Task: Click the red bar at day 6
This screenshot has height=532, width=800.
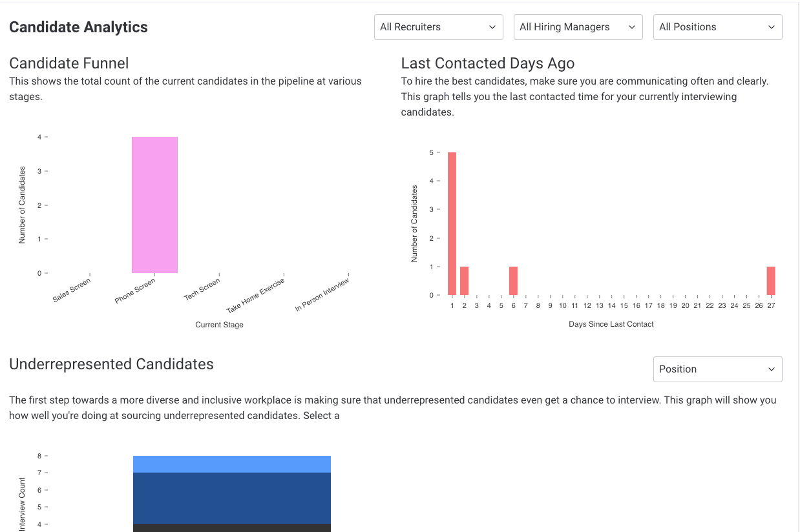Action: [513, 281]
